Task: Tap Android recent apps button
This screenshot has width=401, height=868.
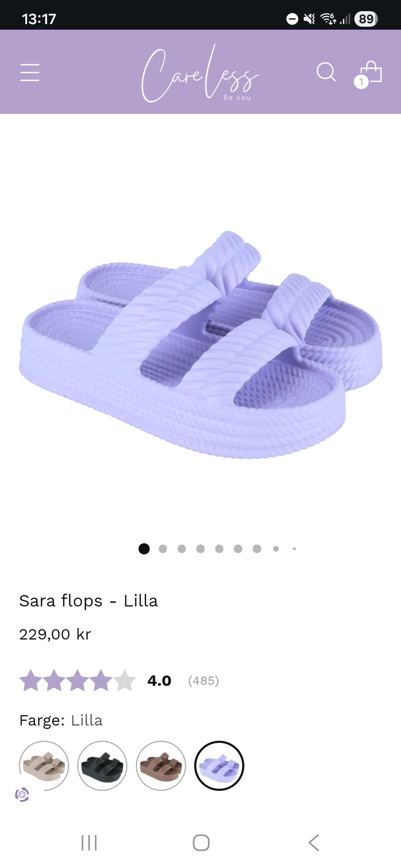Action: pyautogui.click(x=89, y=843)
